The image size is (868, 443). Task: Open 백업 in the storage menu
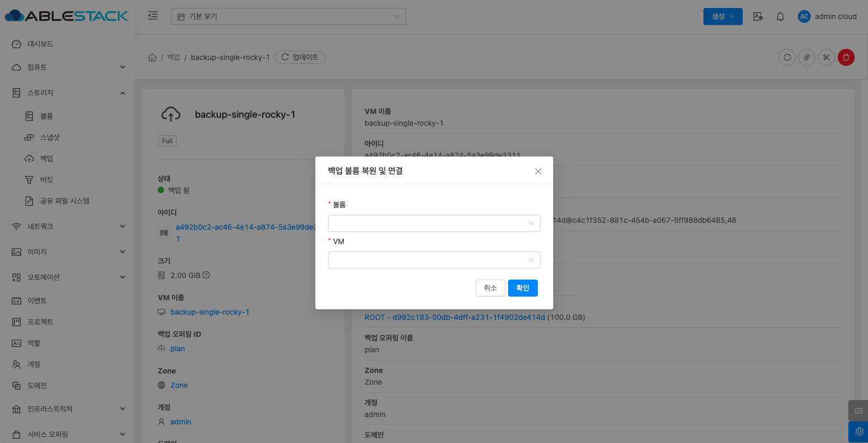pyautogui.click(x=47, y=159)
